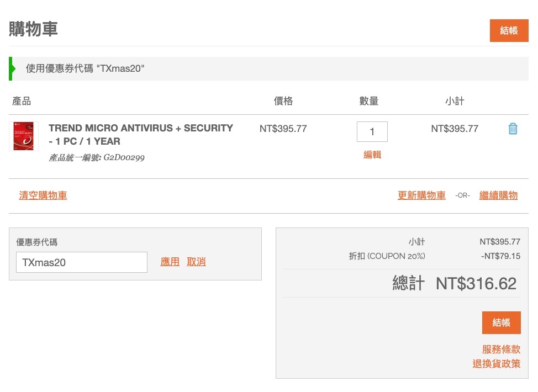Open 服務條款 terms of service
Screen dimensions: 538x392
point(501,349)
